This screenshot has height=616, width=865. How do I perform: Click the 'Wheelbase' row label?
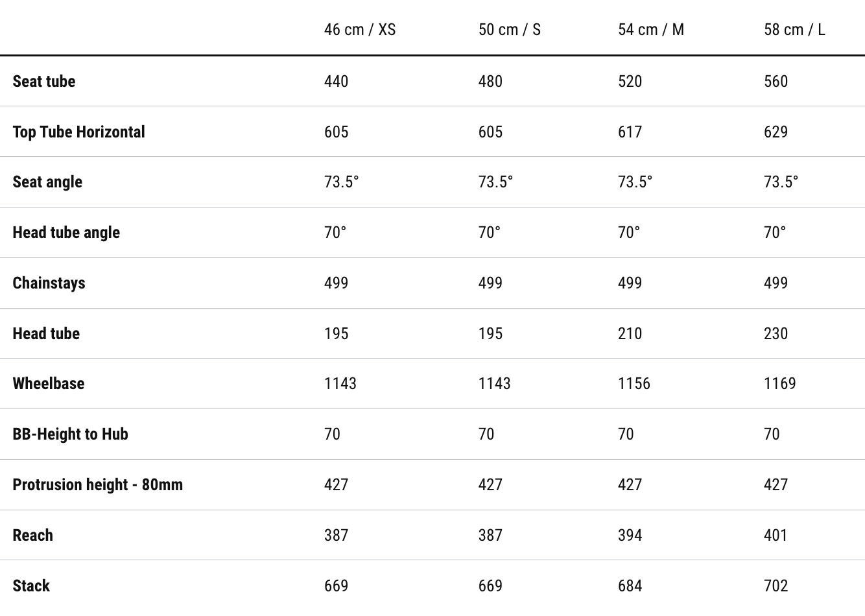(49, 383)
